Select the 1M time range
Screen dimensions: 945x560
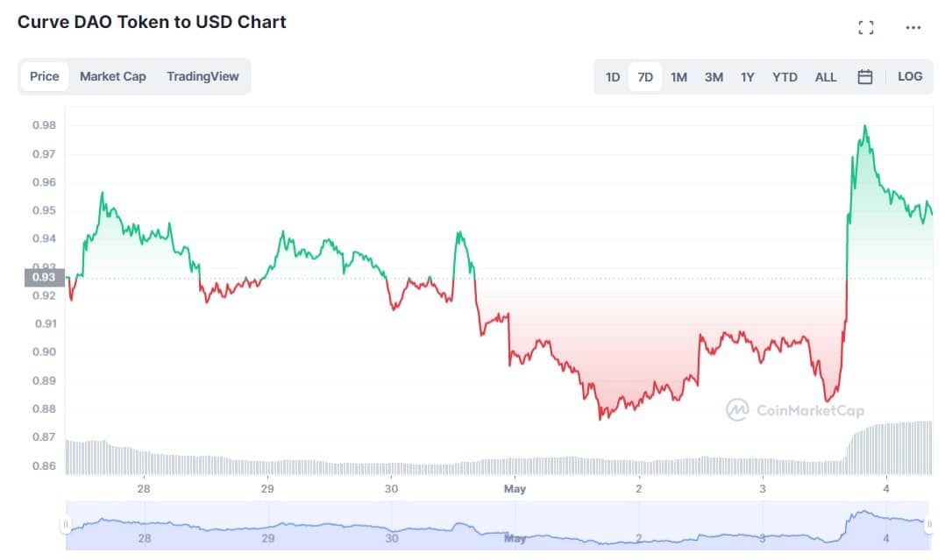[x=679, y=77]
